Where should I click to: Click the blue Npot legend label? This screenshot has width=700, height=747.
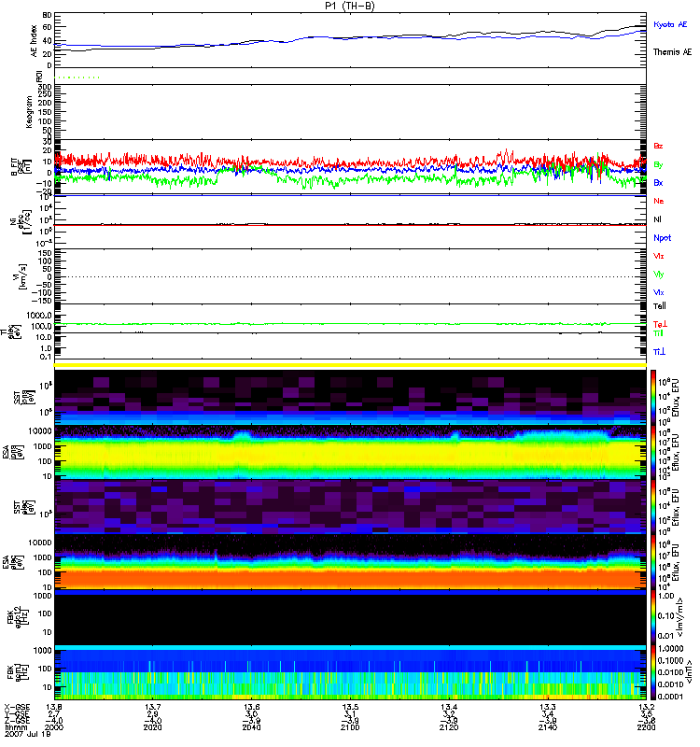click(x=662, y=238)
